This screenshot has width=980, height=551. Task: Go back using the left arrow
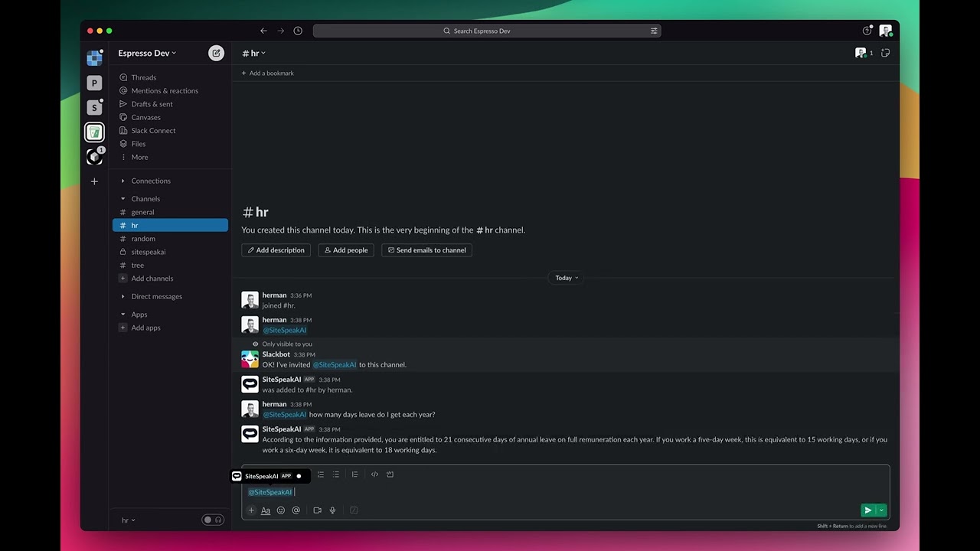pos(263,31)
